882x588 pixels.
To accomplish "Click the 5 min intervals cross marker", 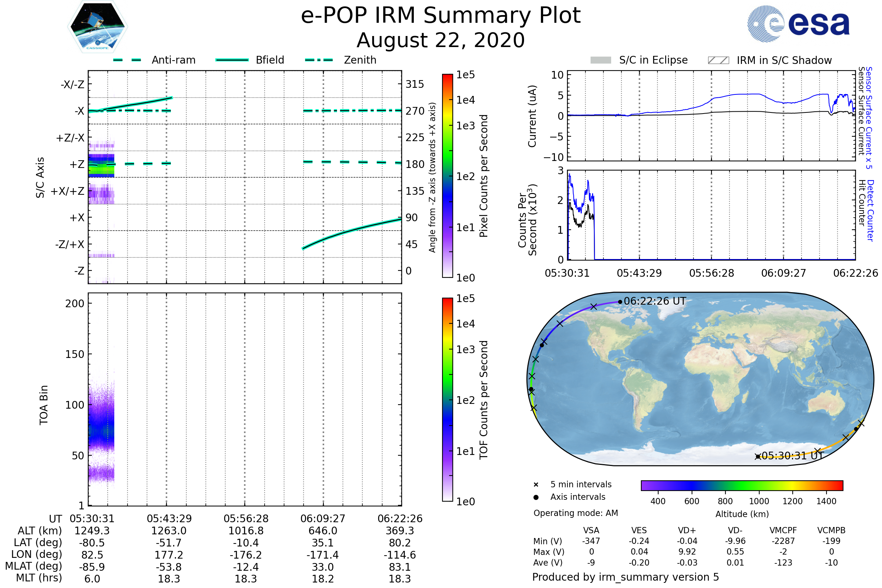I will tap(536, 485).
